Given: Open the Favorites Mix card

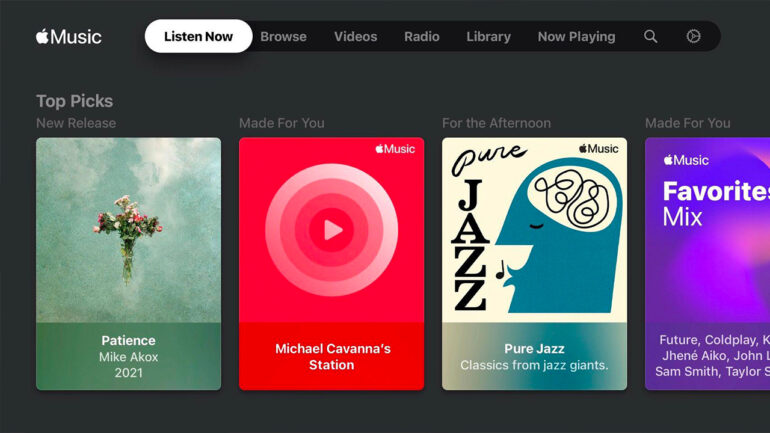Looking at the screenshot, I should tap(707, 264).
